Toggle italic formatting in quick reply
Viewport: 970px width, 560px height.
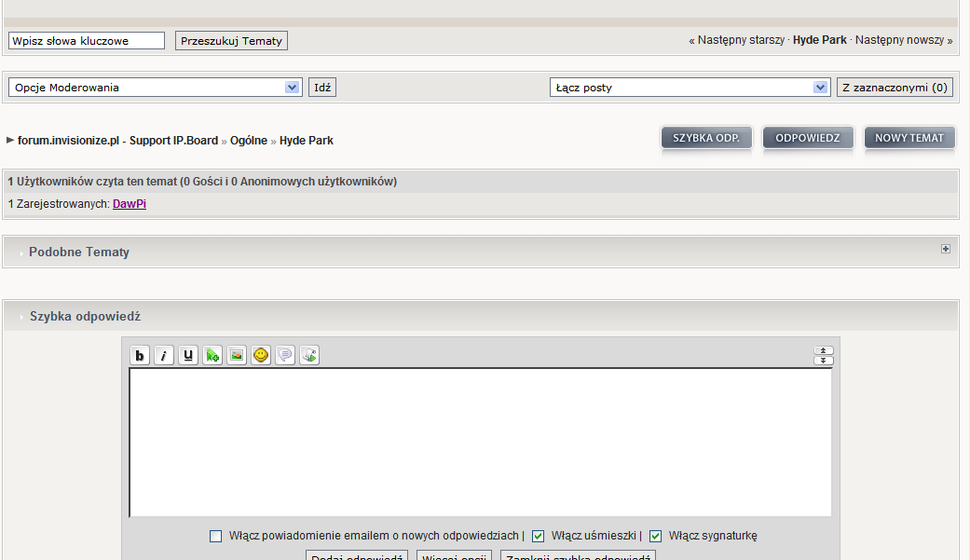tap(164, 355)
